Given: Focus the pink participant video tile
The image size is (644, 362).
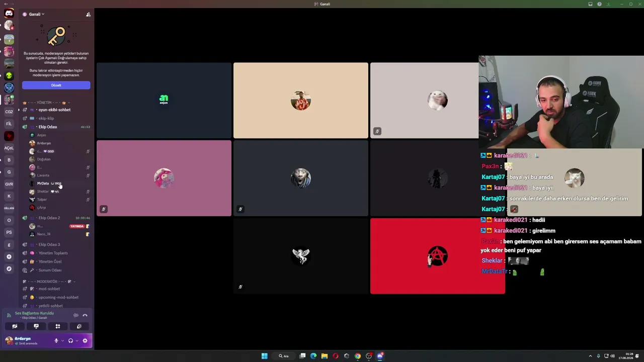Looking at the screenshot, I should point(164,178).
